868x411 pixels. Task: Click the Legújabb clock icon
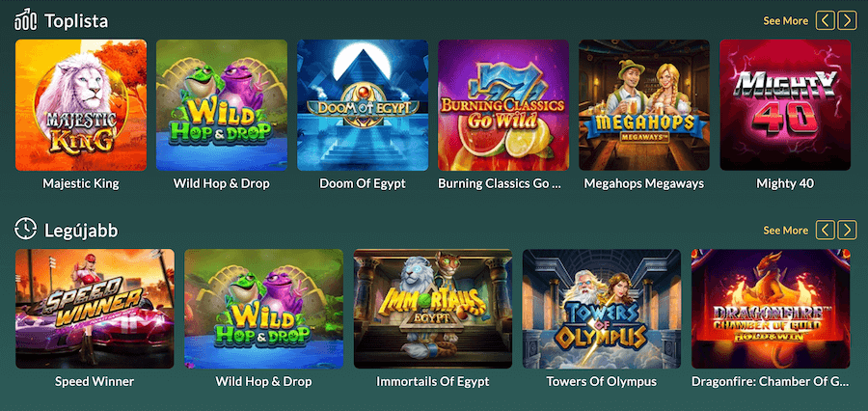[x=25, y=229]
